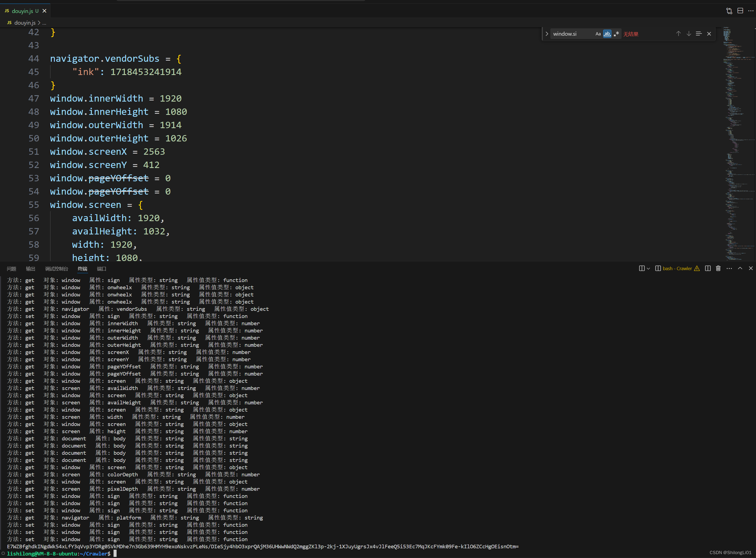
Task: Enable Use Regular Expression in find
Action: [616, 34]
